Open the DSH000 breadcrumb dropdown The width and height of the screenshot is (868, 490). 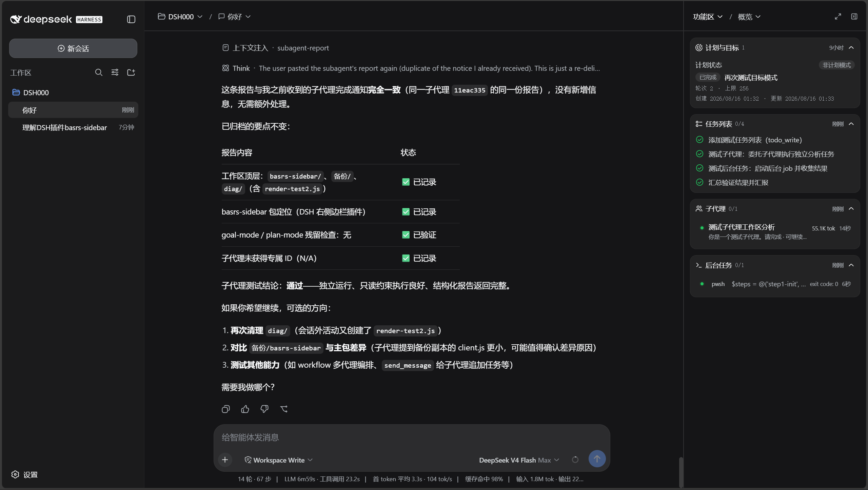pos(180,17)
